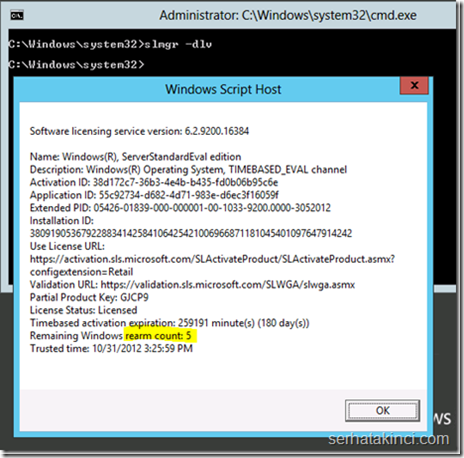Click the validation slwga.asmx URL text

(x=228, y=285)
